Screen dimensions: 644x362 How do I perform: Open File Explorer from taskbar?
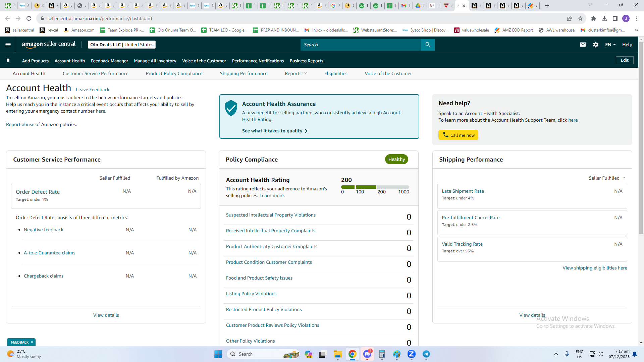pyautogui.click(x=337, y=354)
